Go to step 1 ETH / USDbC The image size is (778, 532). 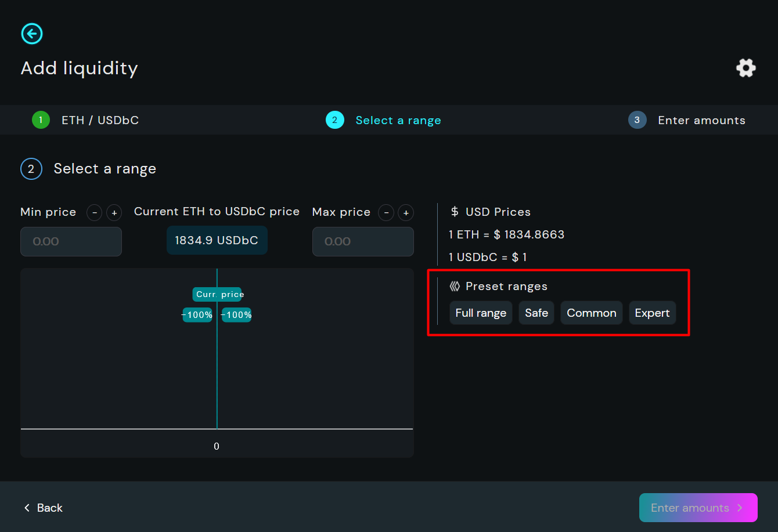[x=86, y=120]
